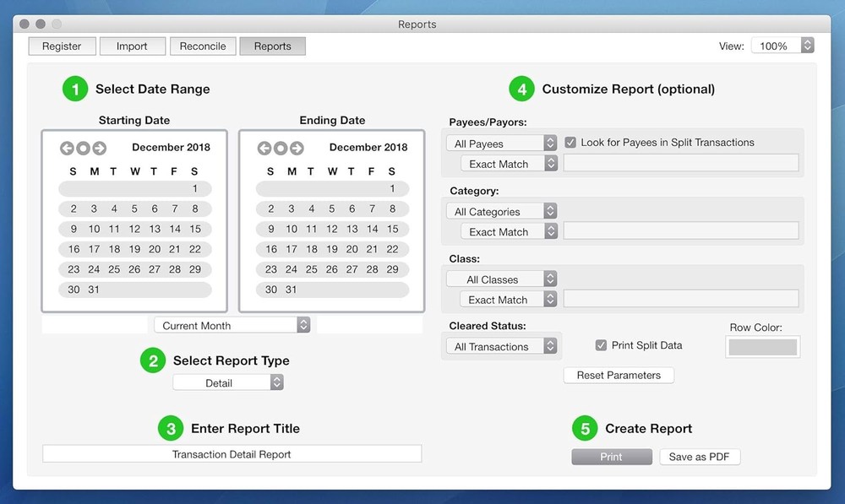This screenshot has height=504, width=845.
Task: Switch to the Register tab
Action: point(62,46)
